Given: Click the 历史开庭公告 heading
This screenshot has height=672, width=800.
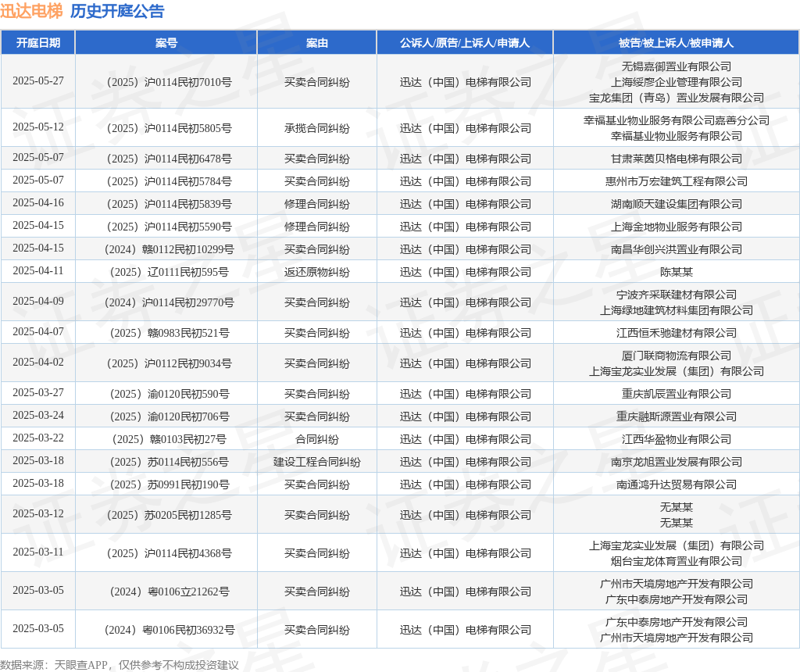Looking at the screenshot, I should pos(117,11).
